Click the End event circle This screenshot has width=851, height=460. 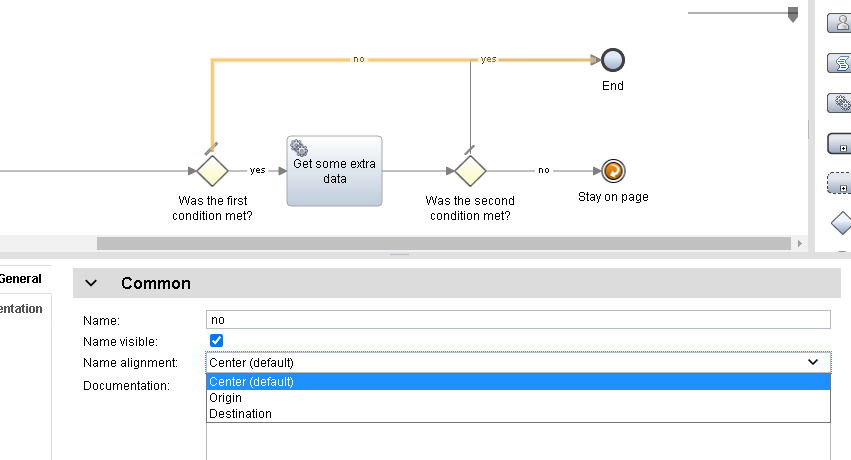pyautogui.click(x=613, y=60)
